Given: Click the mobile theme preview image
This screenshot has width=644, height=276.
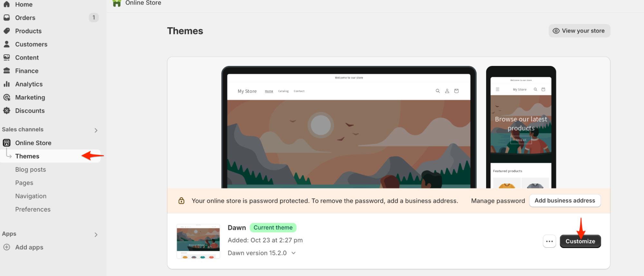Looking at the screenshot, I should click(521, 127).
